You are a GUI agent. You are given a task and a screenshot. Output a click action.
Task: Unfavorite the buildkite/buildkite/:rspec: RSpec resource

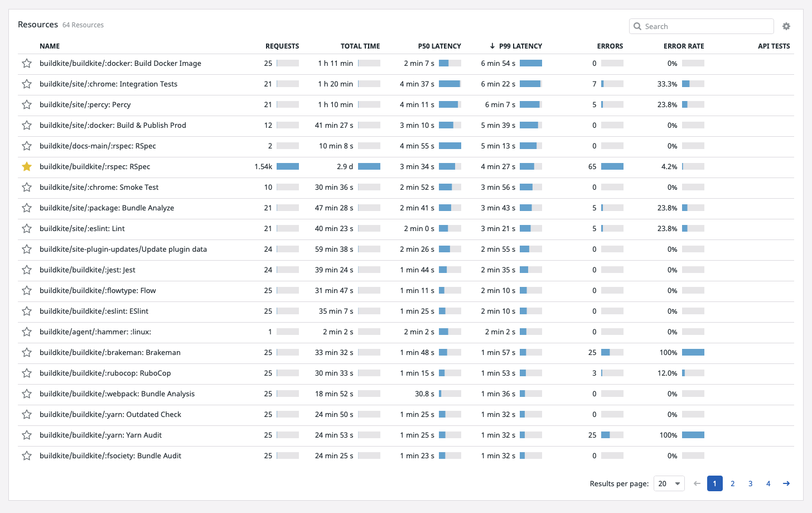tap(27, 166)
